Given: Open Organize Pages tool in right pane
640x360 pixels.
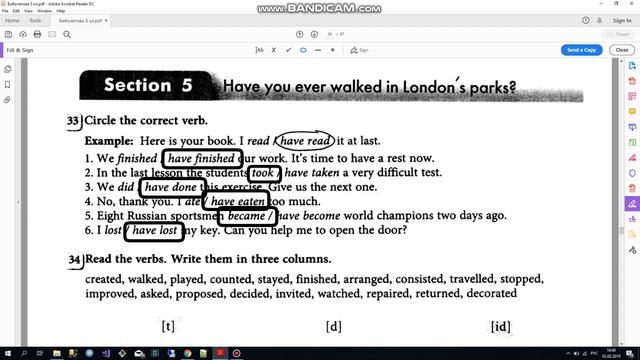Looking at the screenshot, I should (x=632, y=142).
